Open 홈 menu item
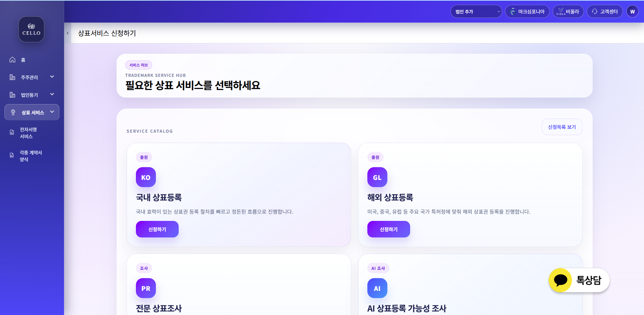Image resolution: width=644 pixels, height=315 pixels. click(x=23, y=60)
